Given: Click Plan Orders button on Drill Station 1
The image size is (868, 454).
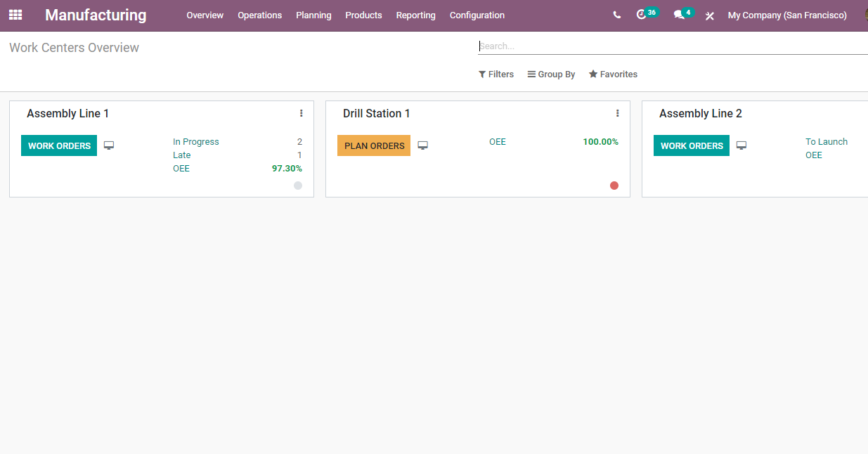Looking at the screenshot, I should click(x=374, y=145).
